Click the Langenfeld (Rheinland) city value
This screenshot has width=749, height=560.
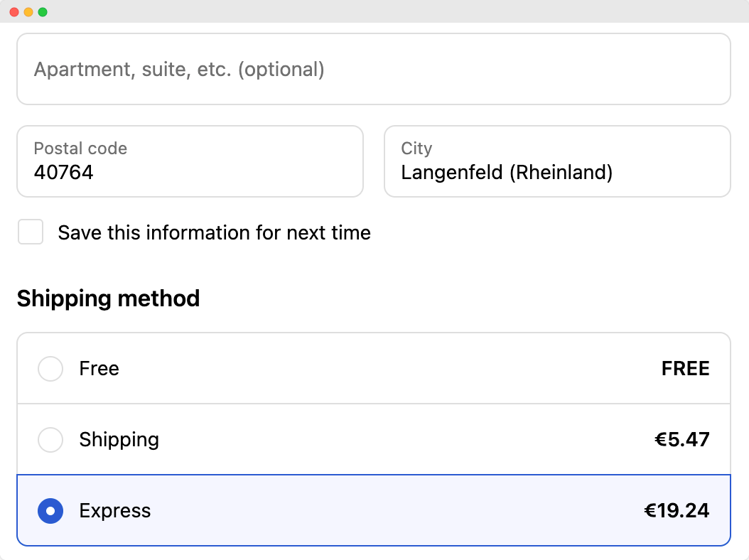coord(507,173)
